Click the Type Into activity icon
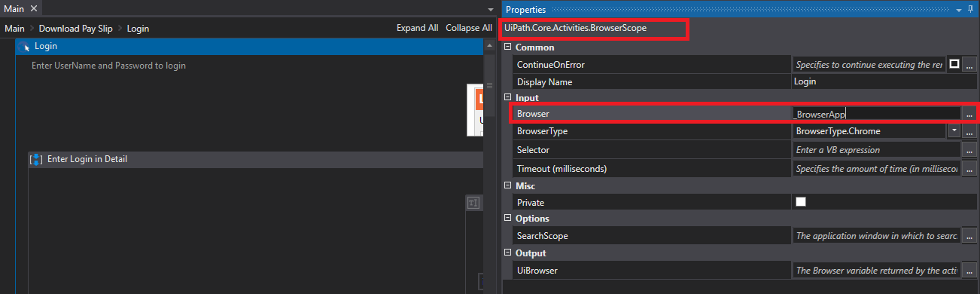This screenshot has width=980, height=294. click(473, 203)
